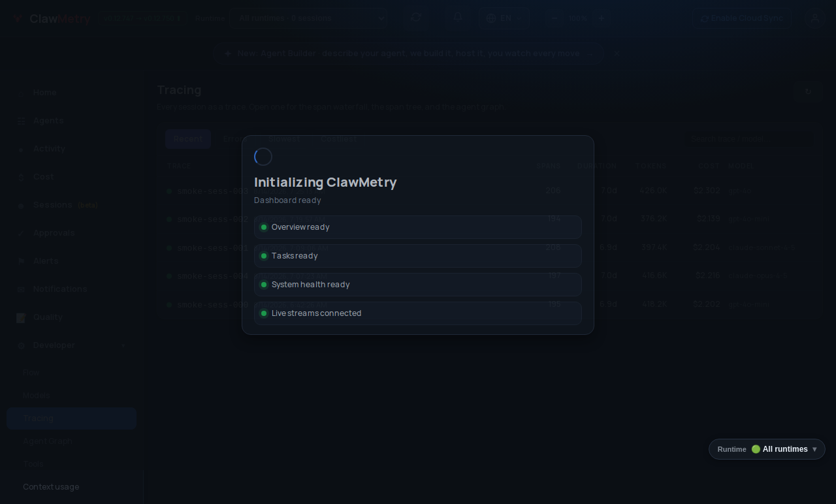Image resolution: width=836 pixels, height=504 pixels.
Task: Collapse the Developer section chevron
Action: tap(123, 345)
